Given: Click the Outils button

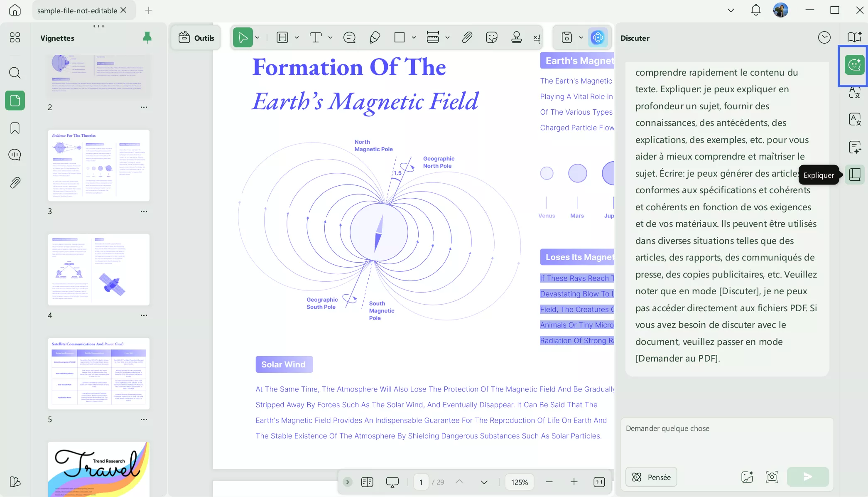Looking at the screenshot, I should (x=196, y=38).
